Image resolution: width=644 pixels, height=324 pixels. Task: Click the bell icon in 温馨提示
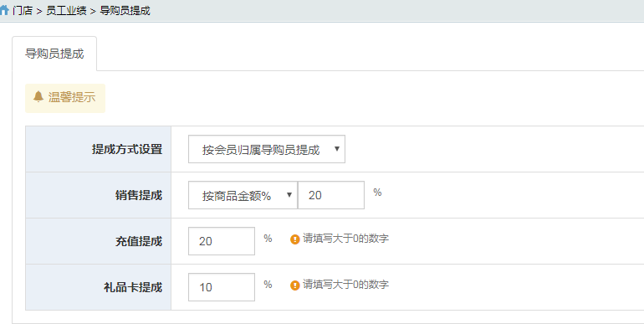click(x=38, y=97)
